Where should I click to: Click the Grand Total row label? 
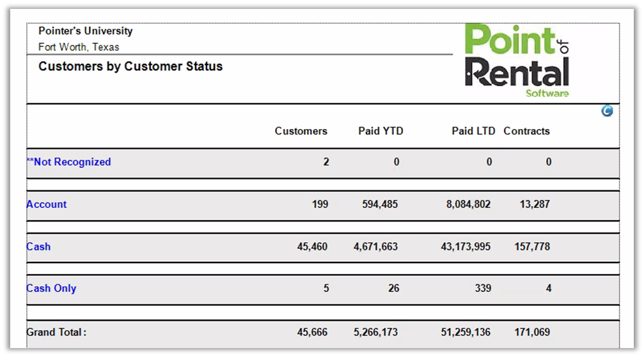56,332
